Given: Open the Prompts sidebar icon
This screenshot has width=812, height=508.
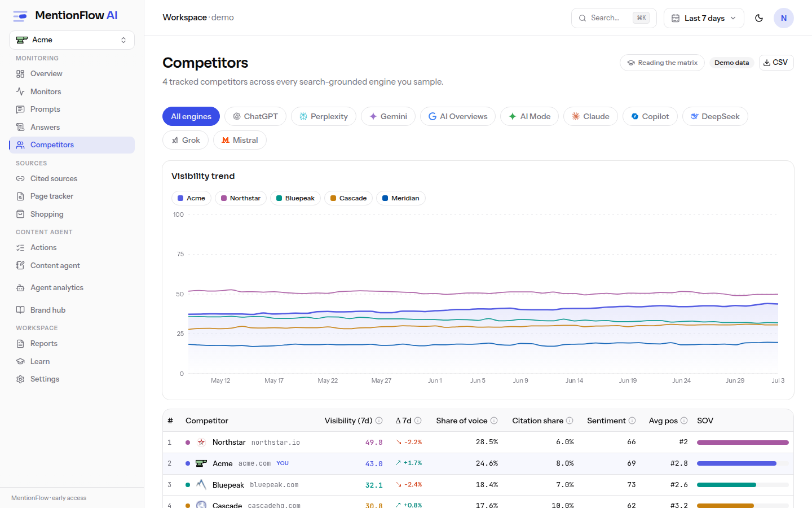Looking at the screenshot, I should point(20,110).
